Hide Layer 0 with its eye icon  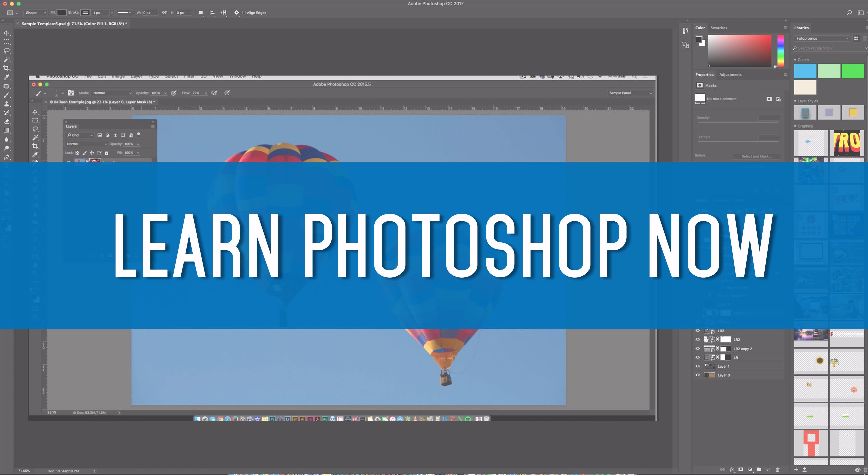[x=698, y=375]
